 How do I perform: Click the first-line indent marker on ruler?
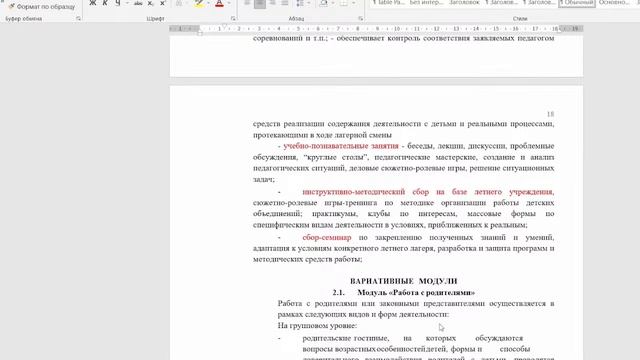(x=224, y=26)
